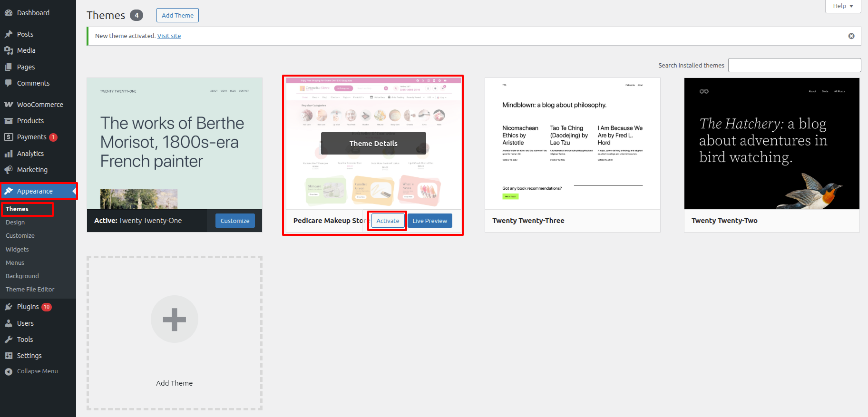Screen dimensions: 868x417
Task: Open the Twenty Twenty-Two theme thumbnail
Action: pos(771,144)
